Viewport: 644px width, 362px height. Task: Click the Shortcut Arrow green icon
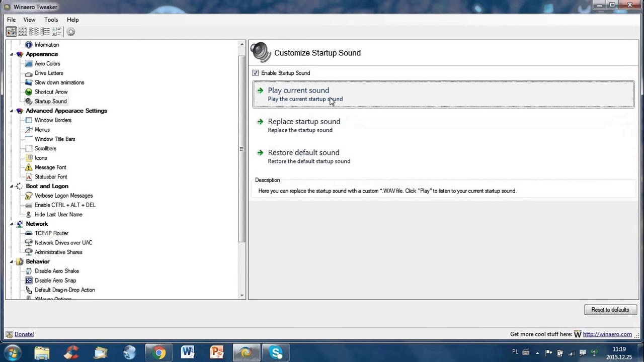click(x=29, y=92)
